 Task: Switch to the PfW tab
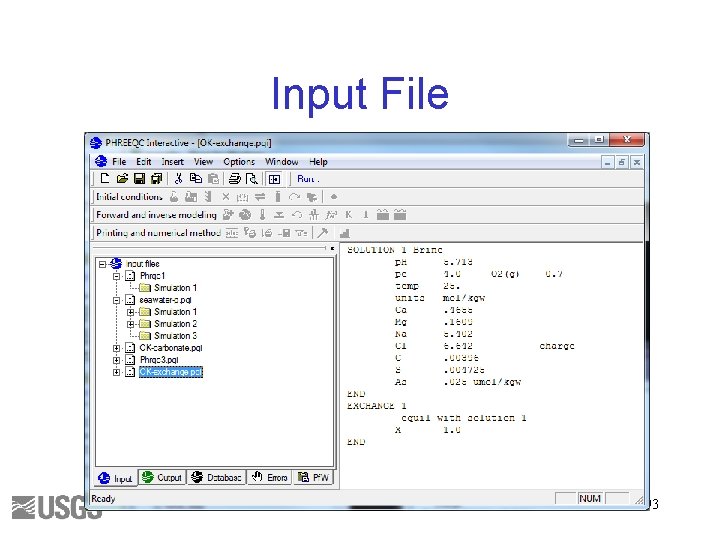[313, 478]
